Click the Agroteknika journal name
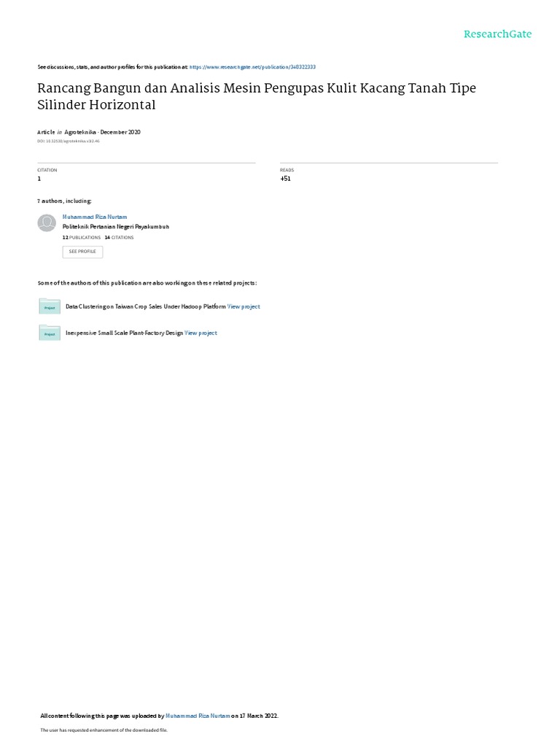 [80, 132]
